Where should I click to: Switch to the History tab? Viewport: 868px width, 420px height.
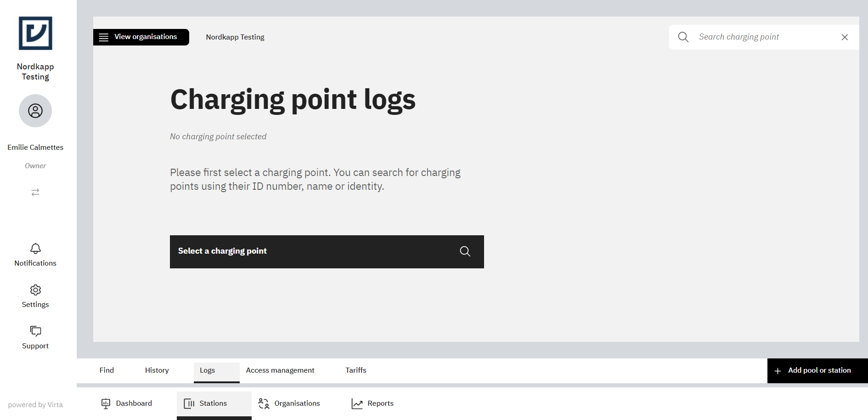(157, 370)
